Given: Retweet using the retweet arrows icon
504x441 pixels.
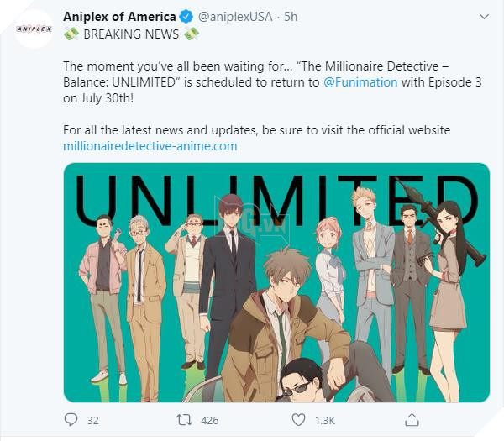Looking at the screenshot, I should pyautogui.click(x=184, y=420).
